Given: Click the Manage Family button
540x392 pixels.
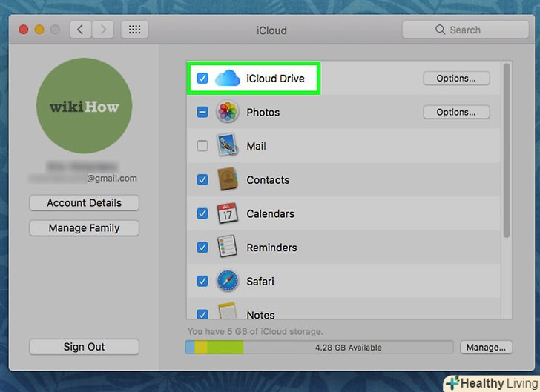Looking at the screenshot, I should pos(84,227).
